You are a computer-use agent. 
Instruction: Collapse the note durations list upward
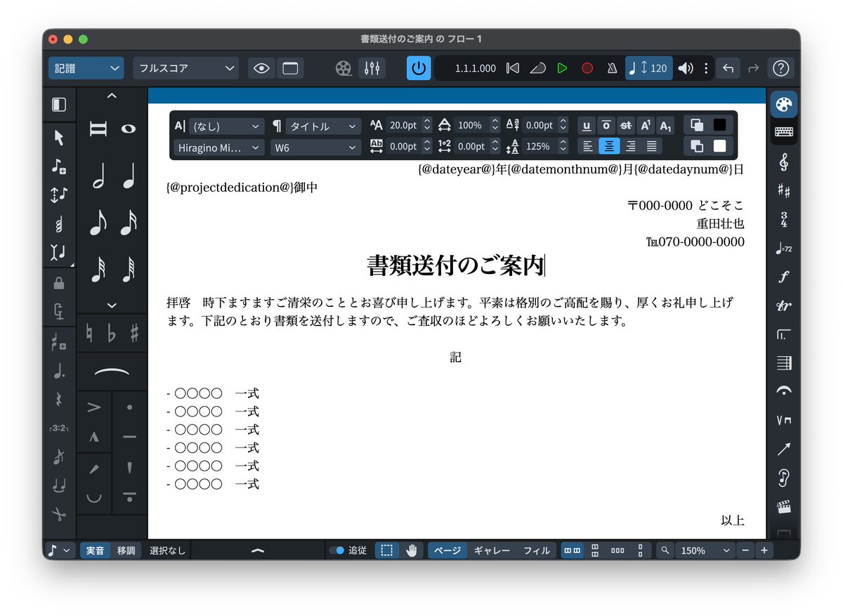(x=112, y=97)
